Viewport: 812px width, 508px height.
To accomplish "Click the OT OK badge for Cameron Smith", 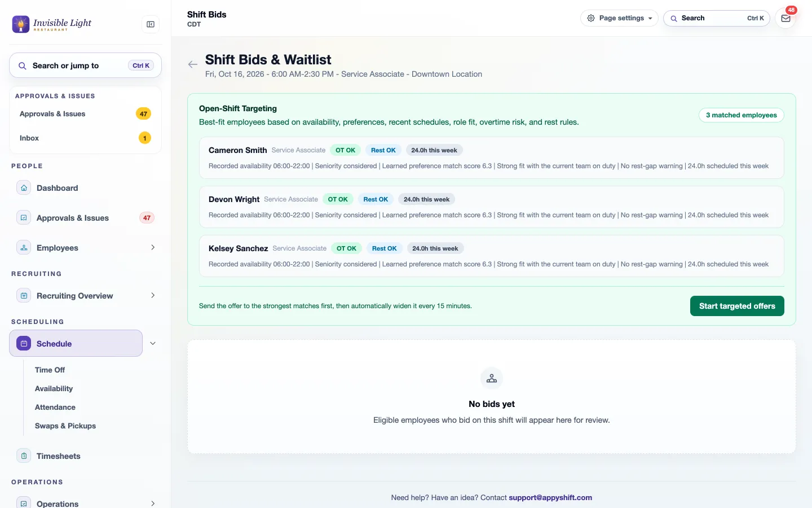I will 346,150.
